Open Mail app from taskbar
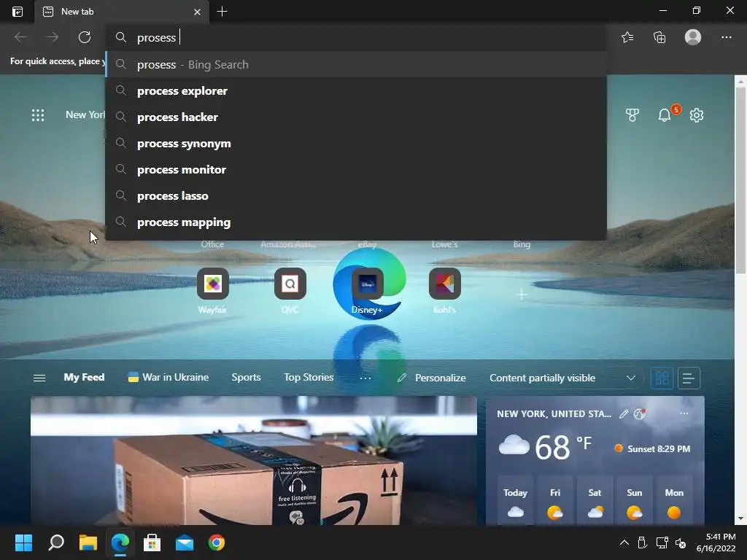The height and width of the screenshot is (560, 747). (185, 542)
